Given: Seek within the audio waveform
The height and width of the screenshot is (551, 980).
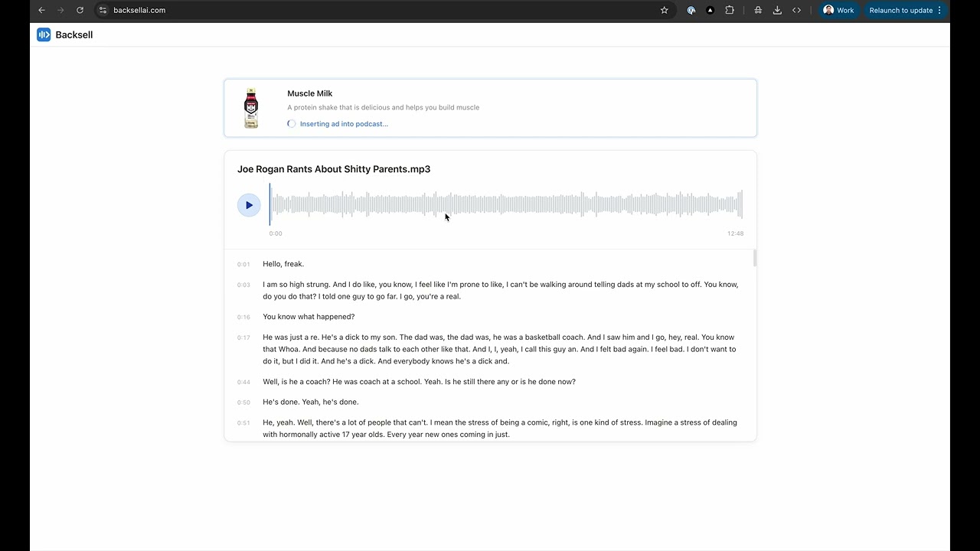Looking at the screenshot, I should point(506,205).
